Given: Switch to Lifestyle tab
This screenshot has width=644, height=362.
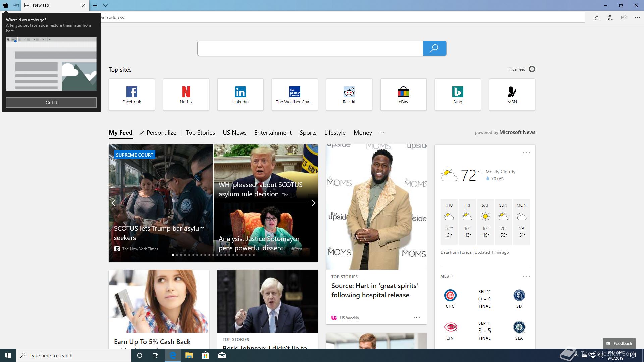Looking at the screenshot, I should coord(335,133).
